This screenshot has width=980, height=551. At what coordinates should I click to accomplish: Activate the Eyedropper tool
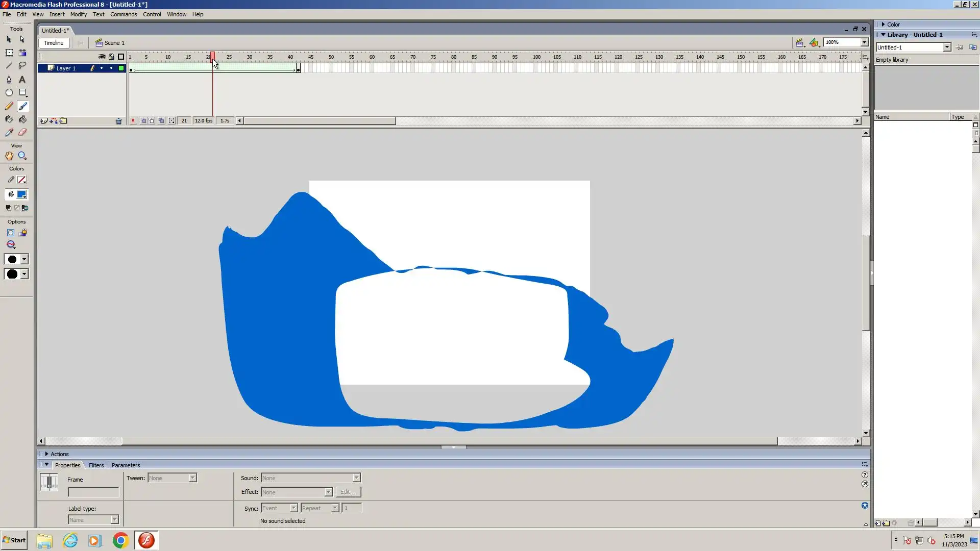click(9, 133)
